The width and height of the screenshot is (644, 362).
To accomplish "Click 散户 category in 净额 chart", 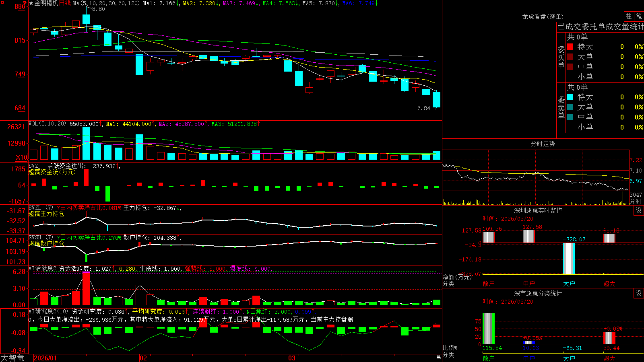I will coord(488,284).
